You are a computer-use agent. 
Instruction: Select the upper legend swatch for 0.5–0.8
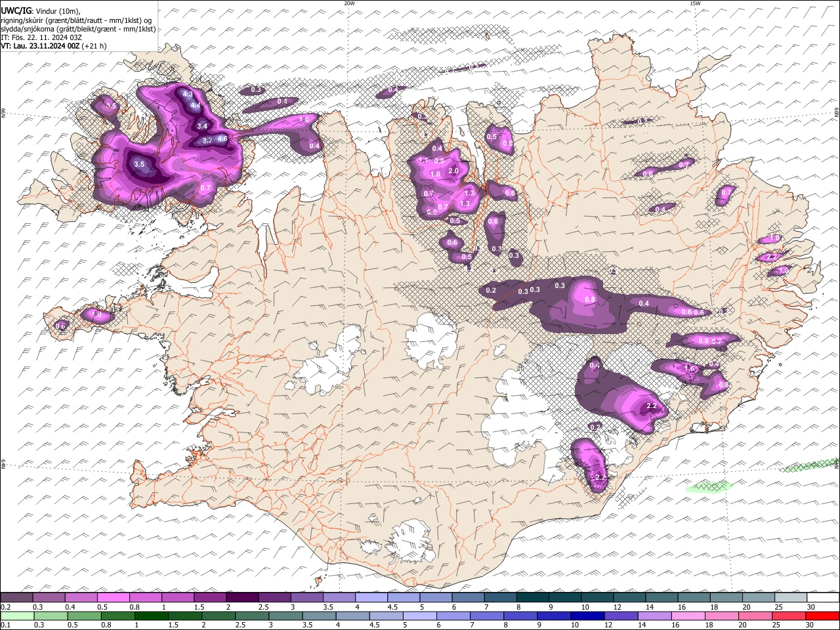click(113, 598)
